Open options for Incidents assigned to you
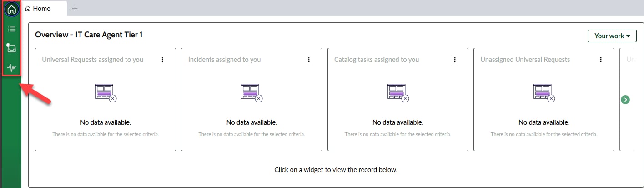The width and height of the screenshot is (644, 188). pos(309,60)
